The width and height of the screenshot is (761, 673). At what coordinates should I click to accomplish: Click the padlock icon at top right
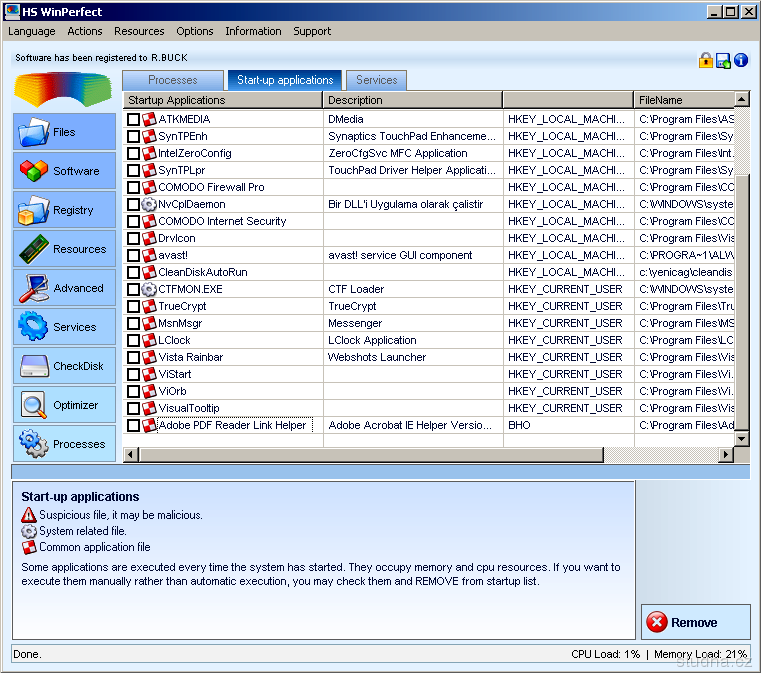point(706,60)
